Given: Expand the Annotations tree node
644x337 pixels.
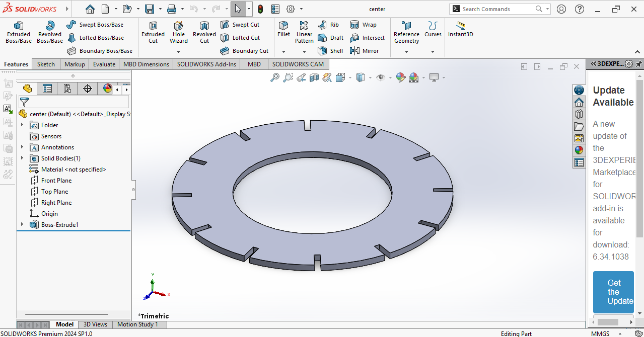Looking at the screenshot, I should (x=22, y=147).
